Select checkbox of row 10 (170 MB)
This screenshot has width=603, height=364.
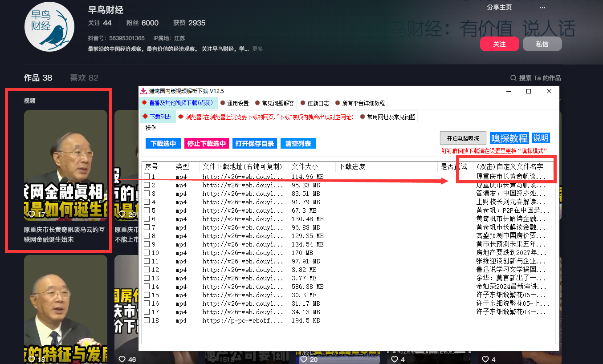[x=147, y=253]
